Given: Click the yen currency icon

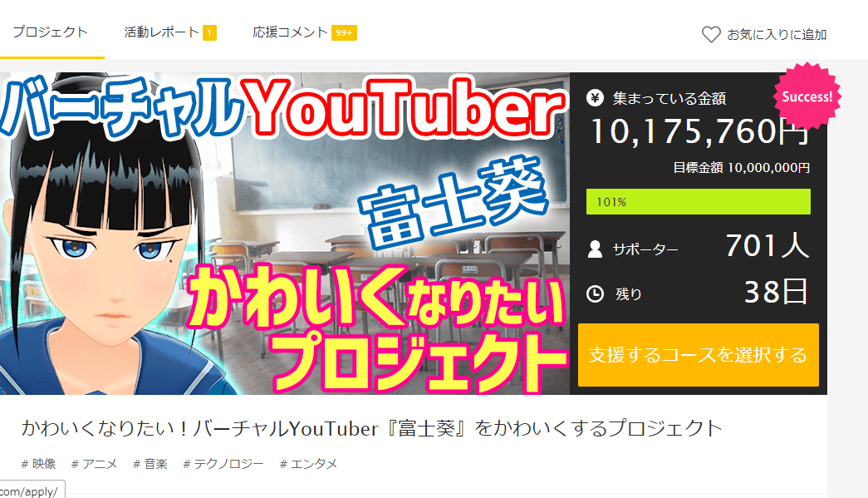Looking at the screenshot, I should click(595, 98).
